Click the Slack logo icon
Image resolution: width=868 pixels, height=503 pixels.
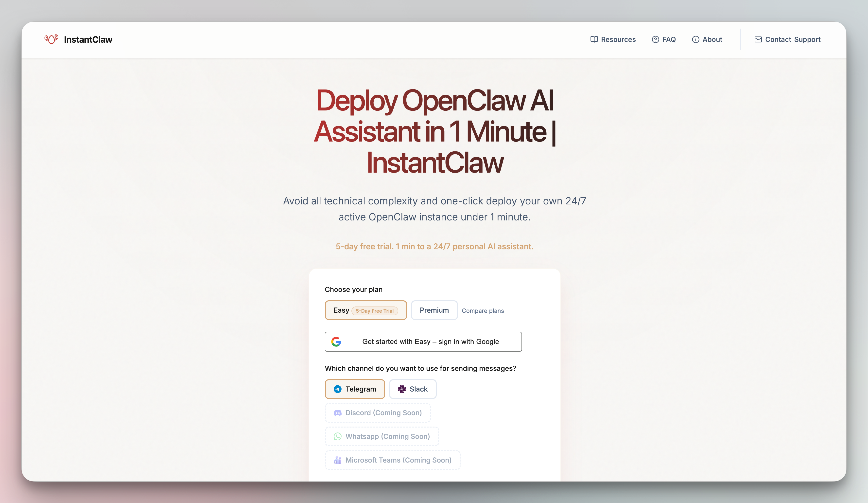click(x=402, y=389)
